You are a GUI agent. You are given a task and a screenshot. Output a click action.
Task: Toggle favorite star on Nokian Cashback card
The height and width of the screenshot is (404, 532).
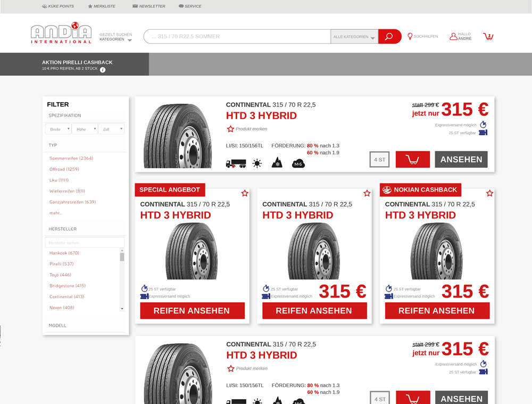489,193
